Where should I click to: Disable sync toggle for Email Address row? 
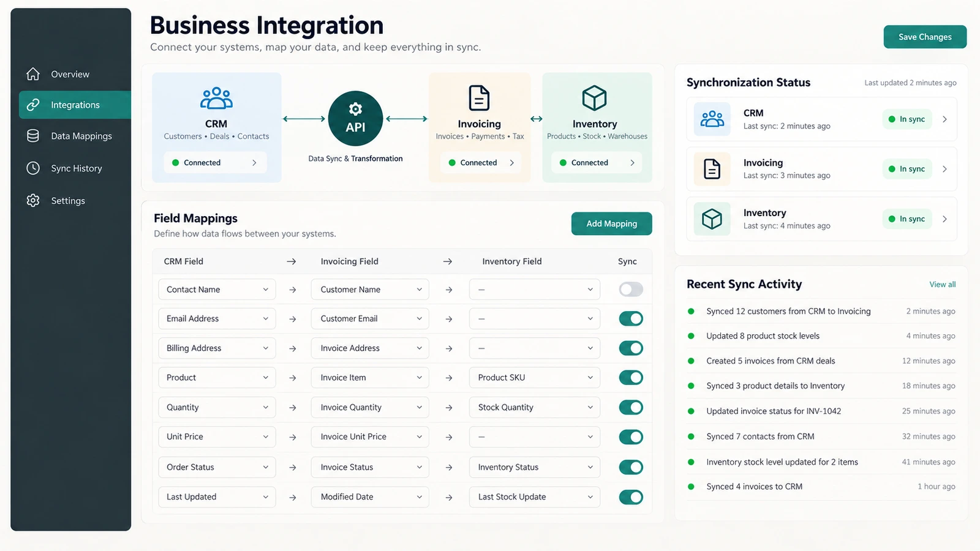pyautogui.click(x=631, y=319)
